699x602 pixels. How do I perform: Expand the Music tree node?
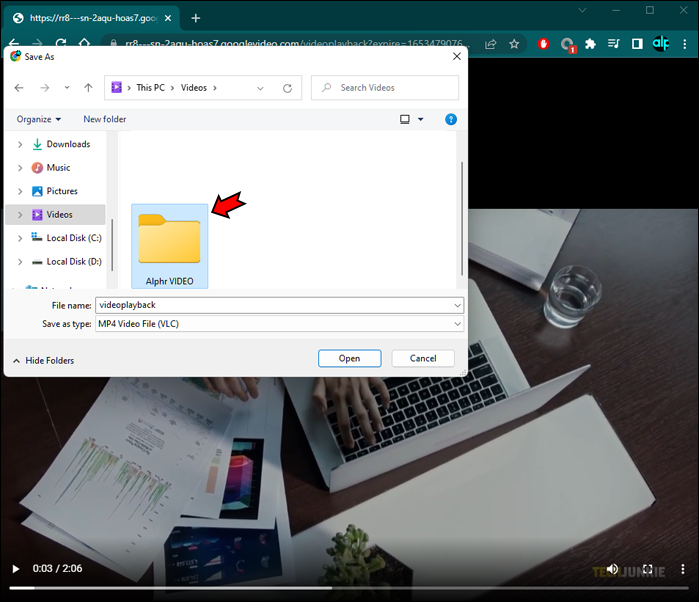20,168
